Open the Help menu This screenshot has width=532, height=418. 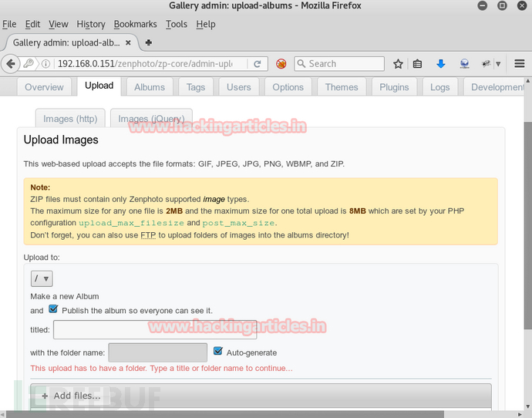(206, 24)
